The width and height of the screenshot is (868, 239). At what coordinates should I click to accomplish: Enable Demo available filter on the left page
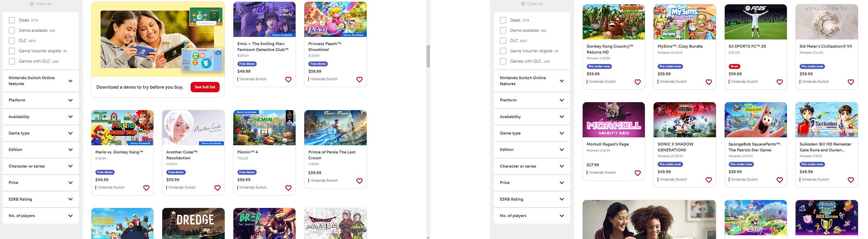[x=12, y=30]
